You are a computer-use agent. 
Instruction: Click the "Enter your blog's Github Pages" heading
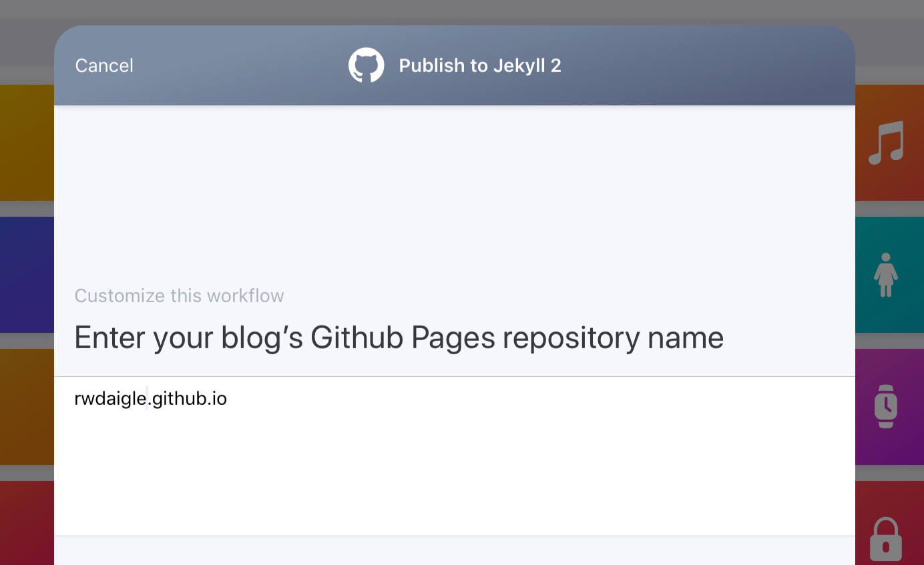pos(399,338)
